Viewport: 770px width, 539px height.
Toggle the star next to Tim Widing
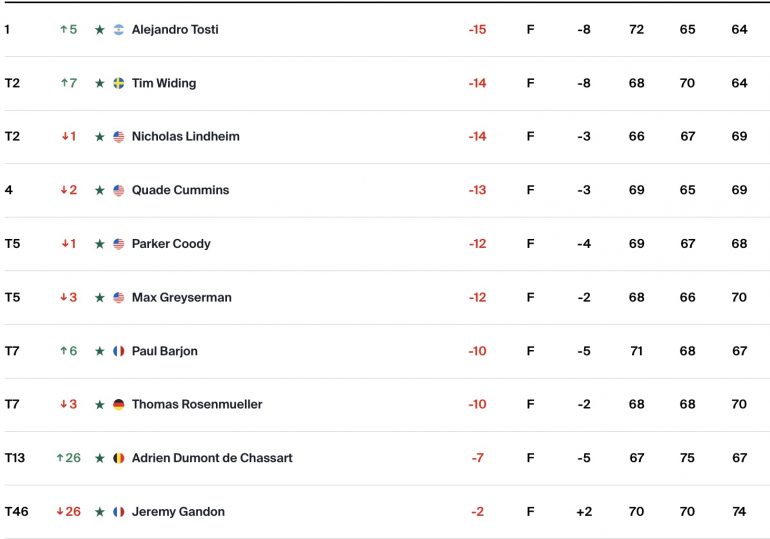click(x=100, y=83)
